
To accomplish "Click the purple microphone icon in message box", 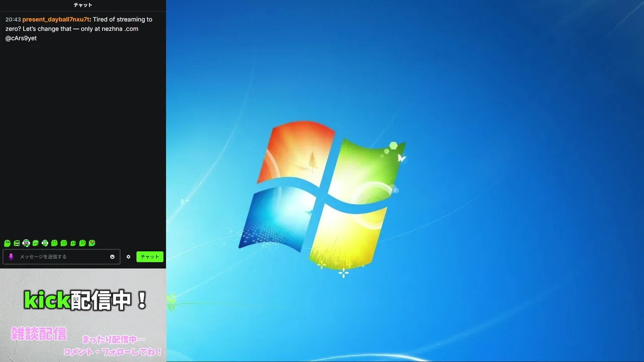I will (11, 256).
